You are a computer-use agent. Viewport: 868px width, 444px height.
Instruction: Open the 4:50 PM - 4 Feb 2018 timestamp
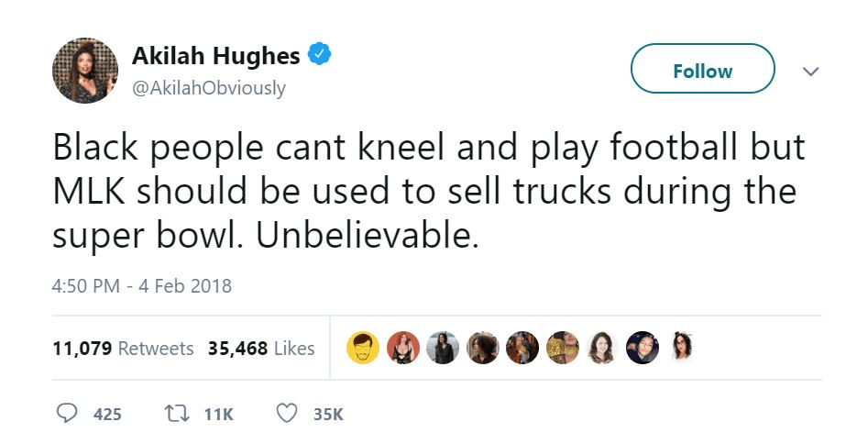142,286
